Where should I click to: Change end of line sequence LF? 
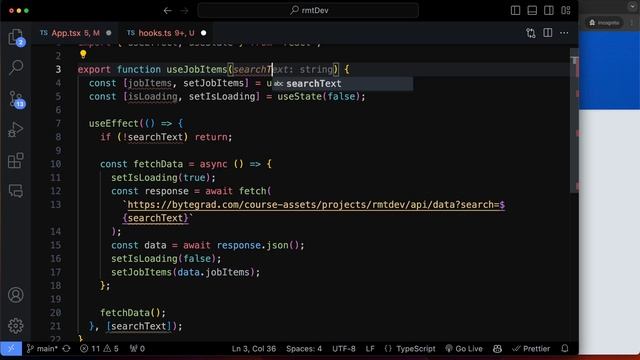(x=370, y=349)
